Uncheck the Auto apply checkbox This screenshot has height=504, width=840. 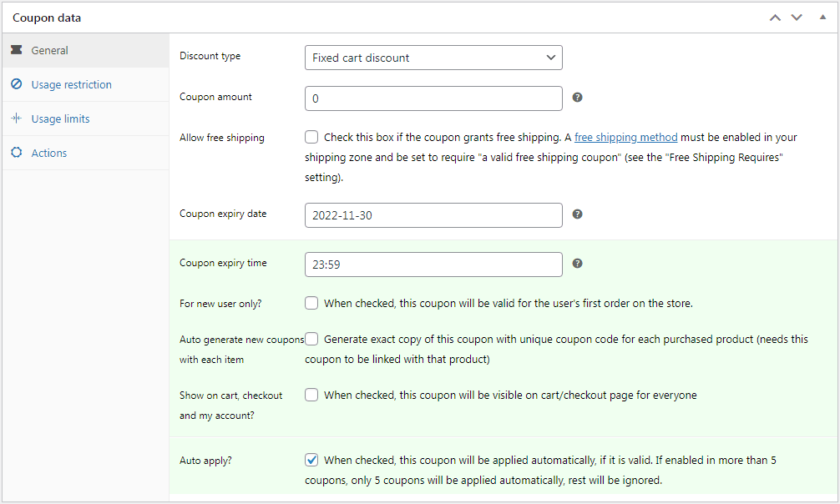pyautogui.click(x=311, y=460)
